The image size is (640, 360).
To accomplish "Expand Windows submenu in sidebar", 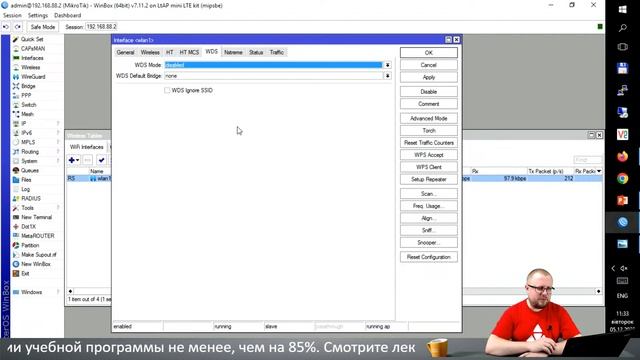I will click(x=58, y=292).
